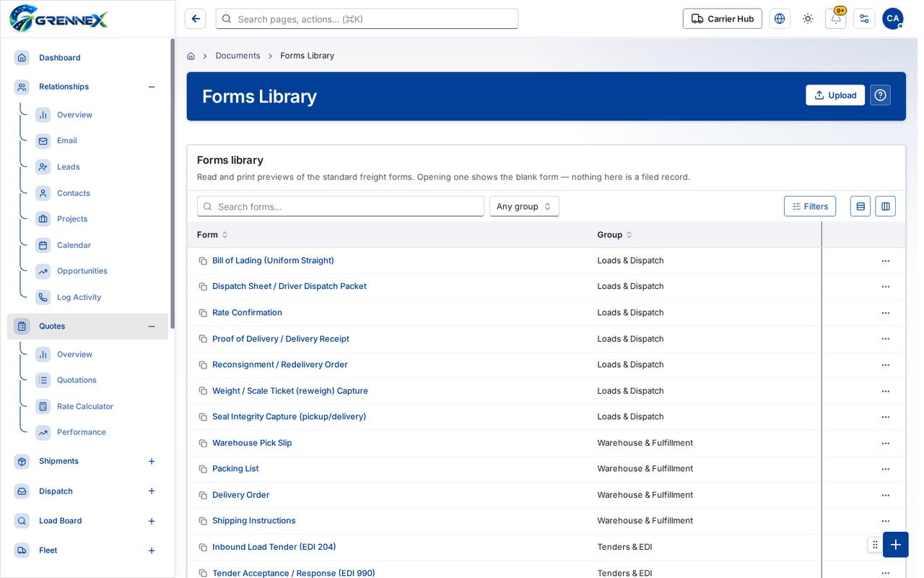924x578 pixels.
Task: Click the blue plus floating button
Action: coord(896,545)
